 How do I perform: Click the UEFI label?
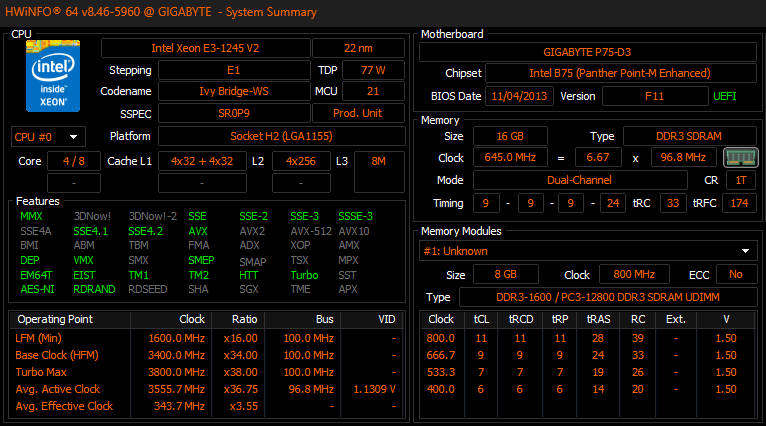(724, 96)
